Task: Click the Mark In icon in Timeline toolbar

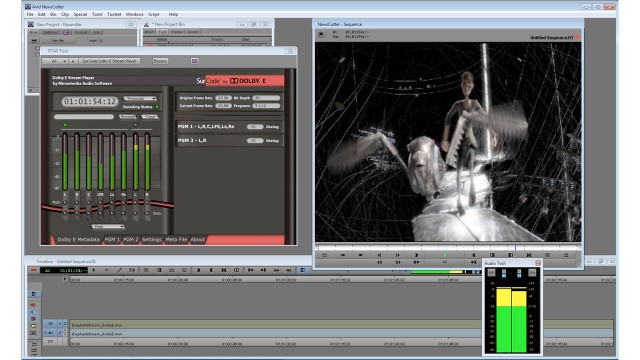Action: 198,270
